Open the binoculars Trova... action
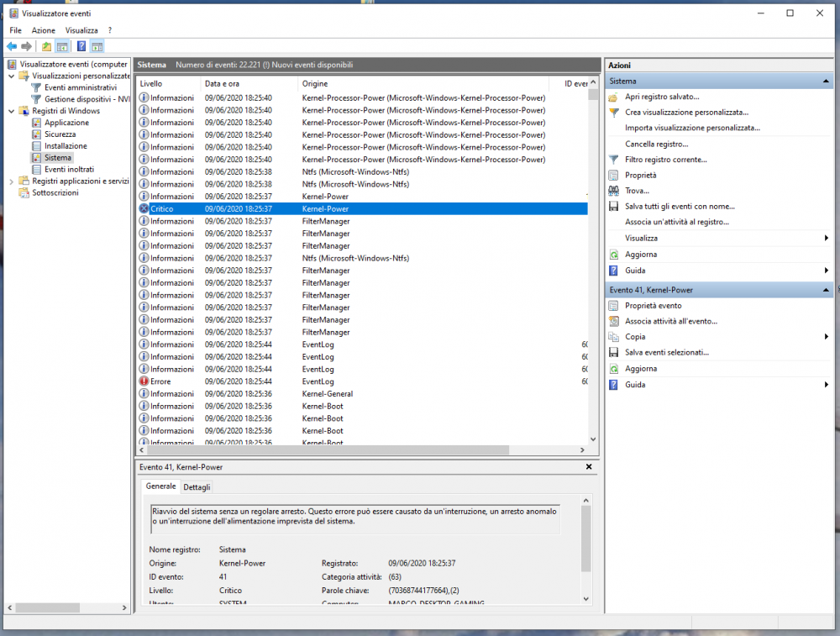 (614, 191)
